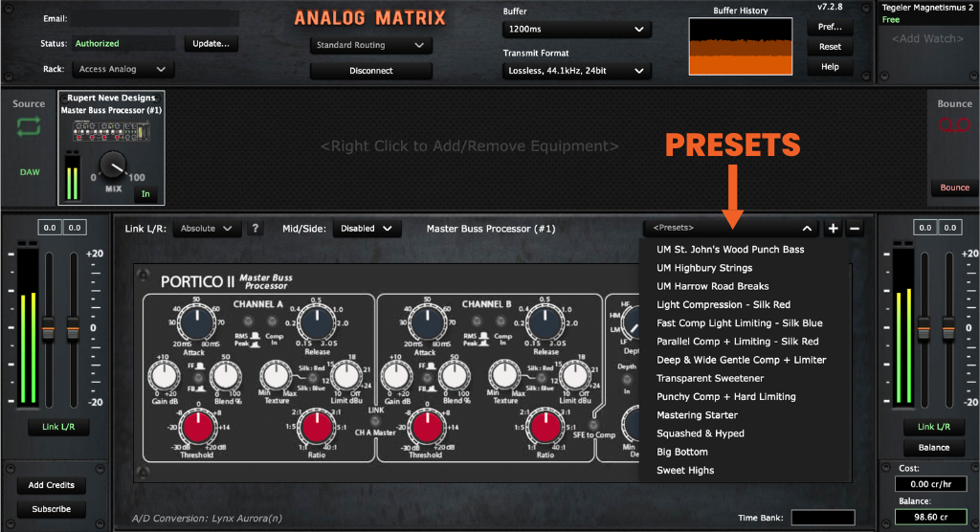Adjust the left output level fader
980x532 pixels.
[x=924, y=328]
